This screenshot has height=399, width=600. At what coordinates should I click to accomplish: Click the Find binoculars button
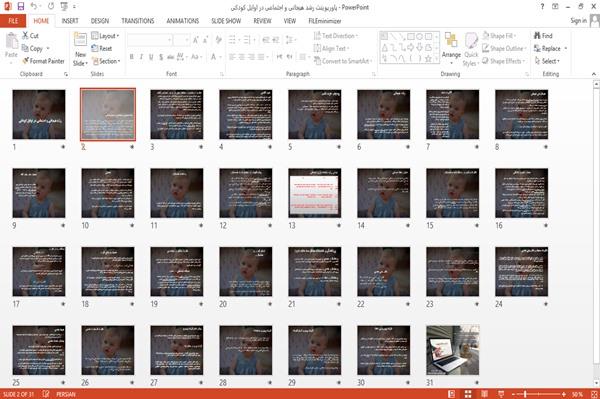(x=543, y=36)
